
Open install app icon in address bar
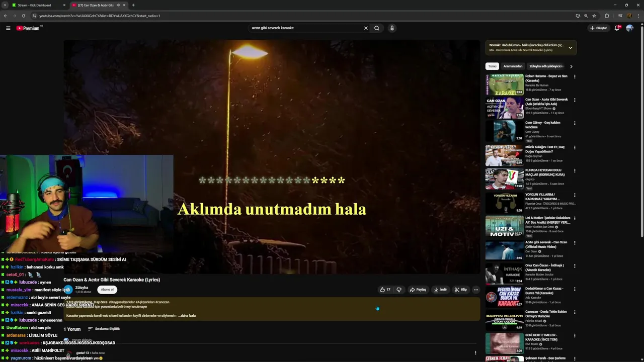578,16
